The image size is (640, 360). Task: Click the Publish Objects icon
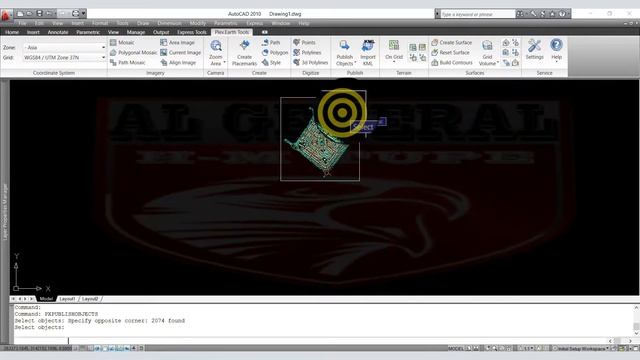point(344,46)
